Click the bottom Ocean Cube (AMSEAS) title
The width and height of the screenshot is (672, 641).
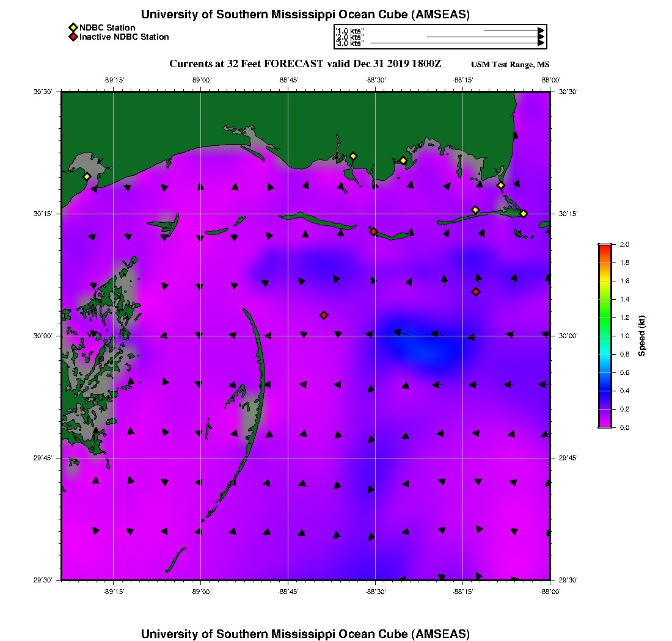pos(305,633)
